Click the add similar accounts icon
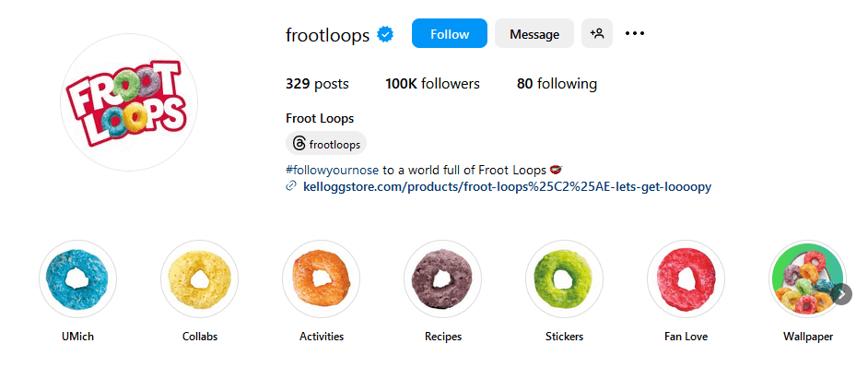This screenshot has height=379, width=868. 597,34
